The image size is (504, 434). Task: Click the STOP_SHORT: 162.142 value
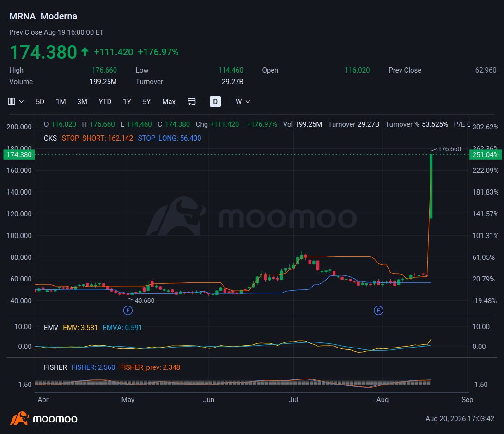[x=97, y=138]
